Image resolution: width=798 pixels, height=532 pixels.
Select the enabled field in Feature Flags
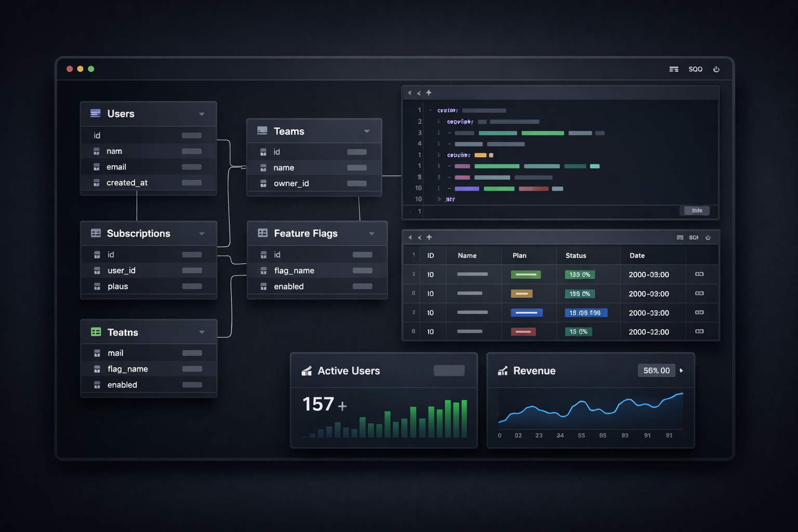pyautogui.click(x=317, y=286)
